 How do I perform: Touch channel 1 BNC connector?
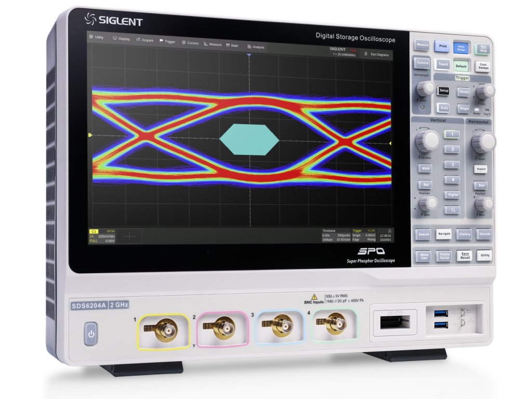(167, 330)
